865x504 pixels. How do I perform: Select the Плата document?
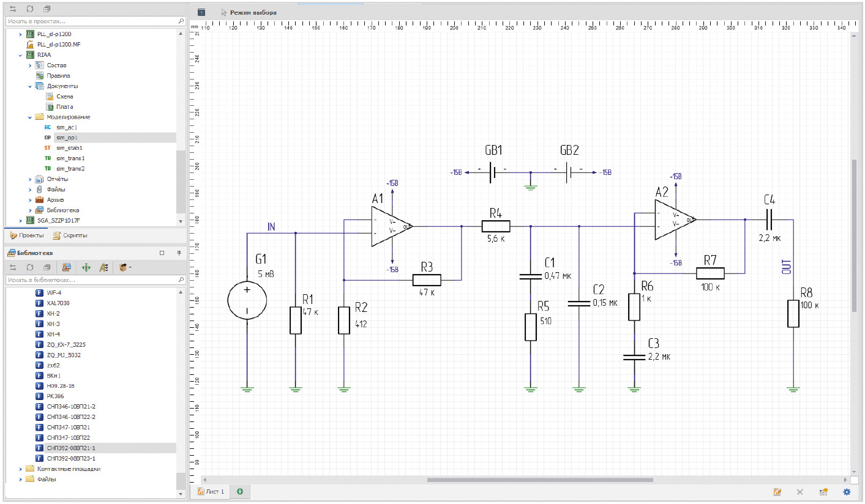pos(64,106)
